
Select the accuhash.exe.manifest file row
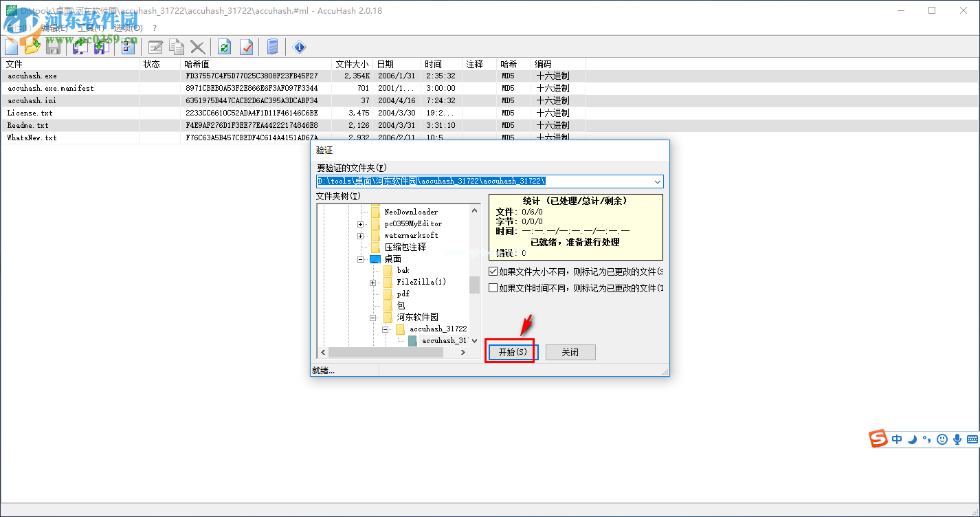click(489, 89)
